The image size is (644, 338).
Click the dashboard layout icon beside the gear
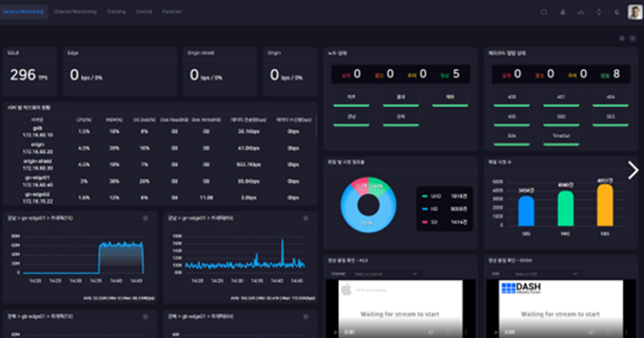tap(633, 38)
